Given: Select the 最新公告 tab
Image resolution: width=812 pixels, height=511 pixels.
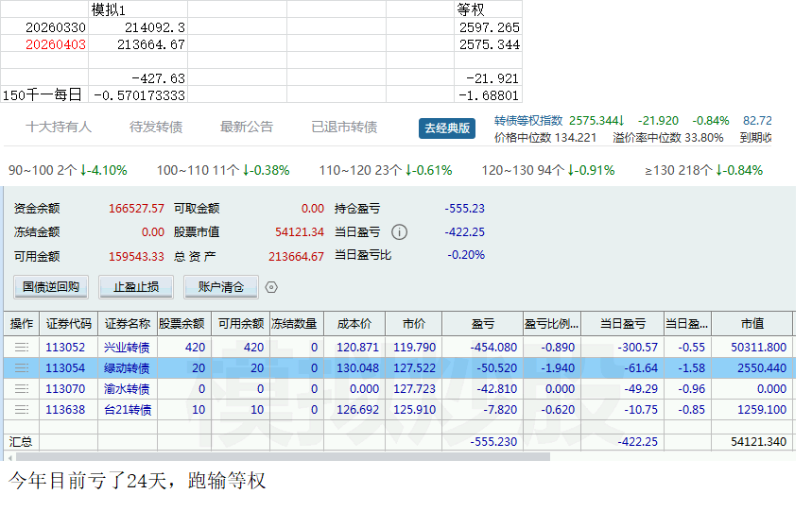Looking at the screenshot, I should pos(247,128).
